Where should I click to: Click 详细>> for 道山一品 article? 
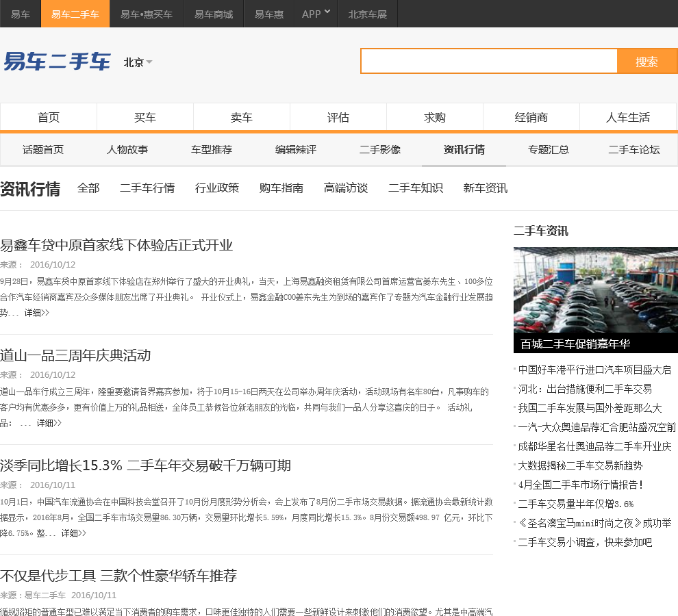click(x=49, y=423)
